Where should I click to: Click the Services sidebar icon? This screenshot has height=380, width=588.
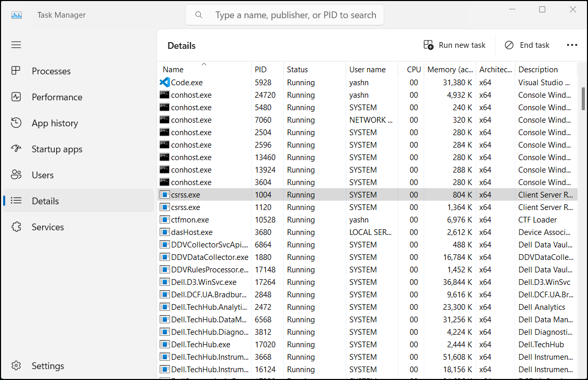[x=16, y=227]
